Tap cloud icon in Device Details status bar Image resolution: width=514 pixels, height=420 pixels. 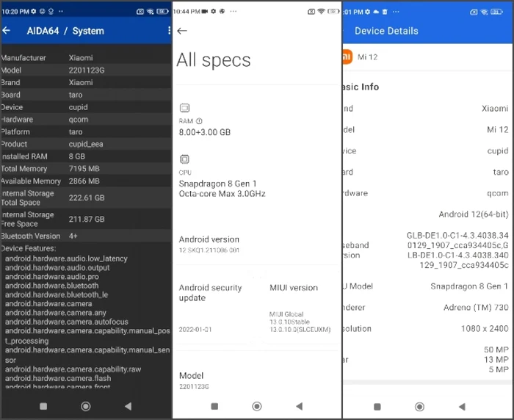click(x=376, y=12)
